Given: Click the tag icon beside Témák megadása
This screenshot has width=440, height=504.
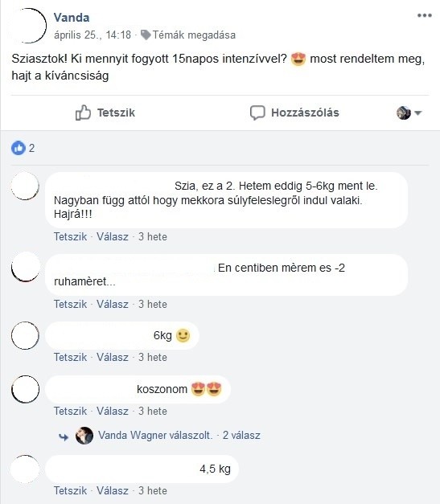Looking at the screenshot, I should (146, 35).
